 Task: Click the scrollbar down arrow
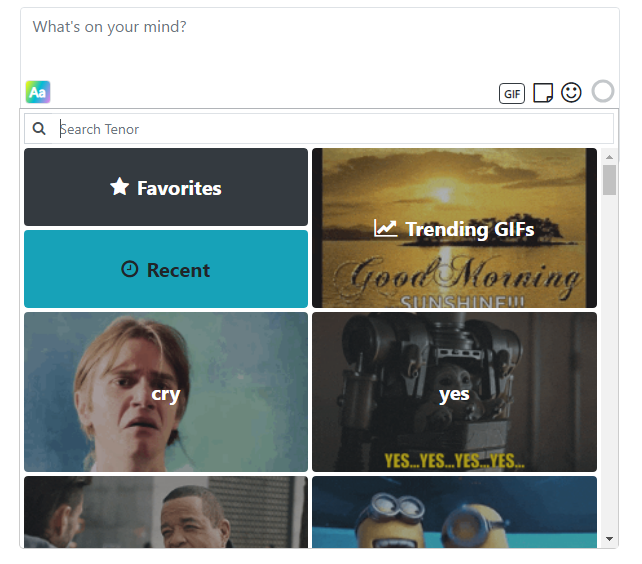[609, 539]
